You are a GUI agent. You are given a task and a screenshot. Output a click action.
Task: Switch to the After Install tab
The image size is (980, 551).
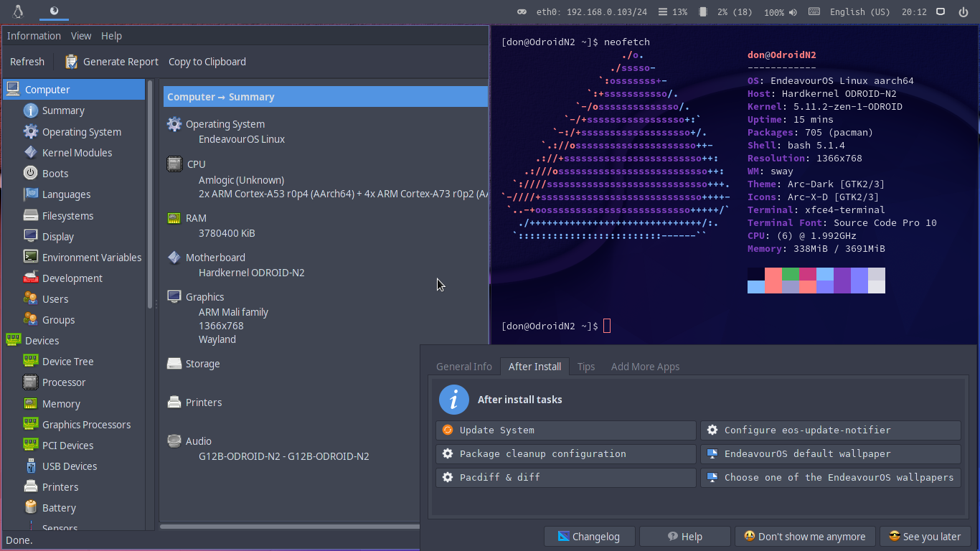pyautogui.click(x=534, y=366)
